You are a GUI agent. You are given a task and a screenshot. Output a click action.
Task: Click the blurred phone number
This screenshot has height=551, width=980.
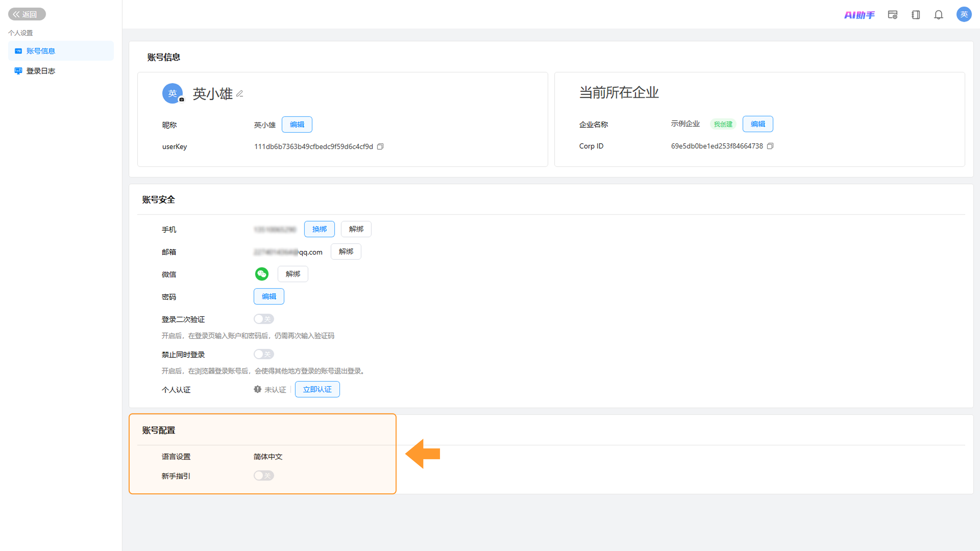point(275,229)
